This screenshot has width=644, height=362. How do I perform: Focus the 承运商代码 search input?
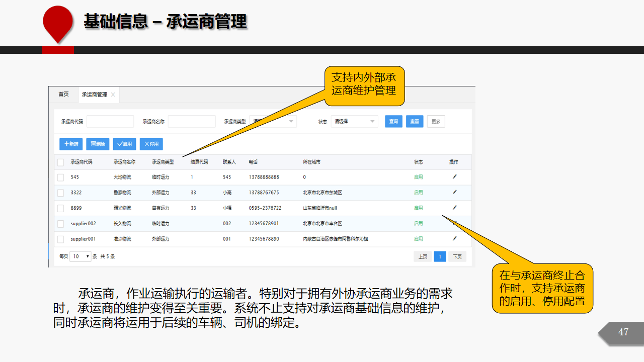[110, 121]
